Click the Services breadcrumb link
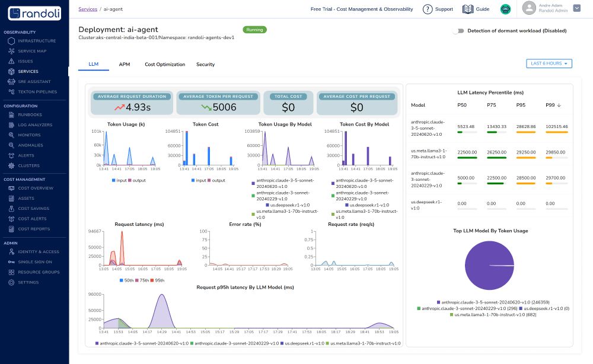 (88, 9)
